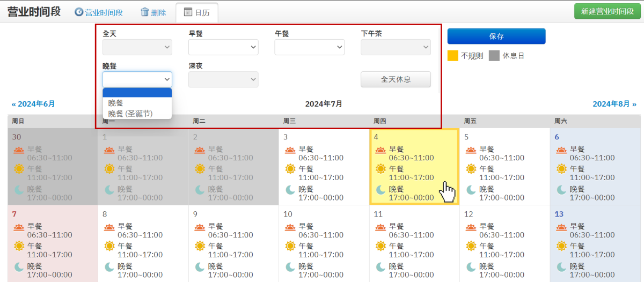Click the calendar icon on 日历 tab

(x=187, y=12)
